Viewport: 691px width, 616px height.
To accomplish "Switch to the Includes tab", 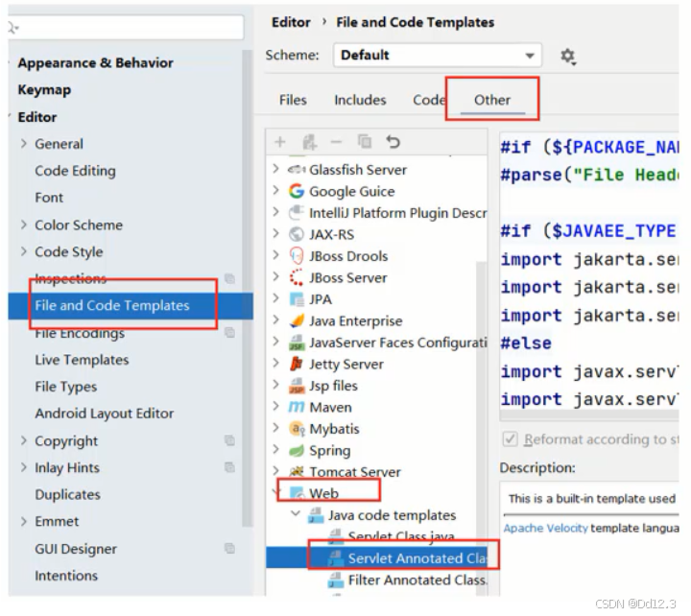I will coord(360,100).
